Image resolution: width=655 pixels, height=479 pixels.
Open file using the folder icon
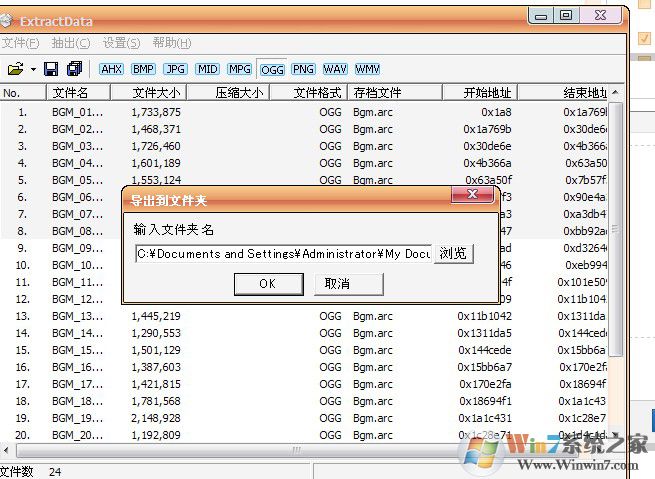[x=15, y=69]
